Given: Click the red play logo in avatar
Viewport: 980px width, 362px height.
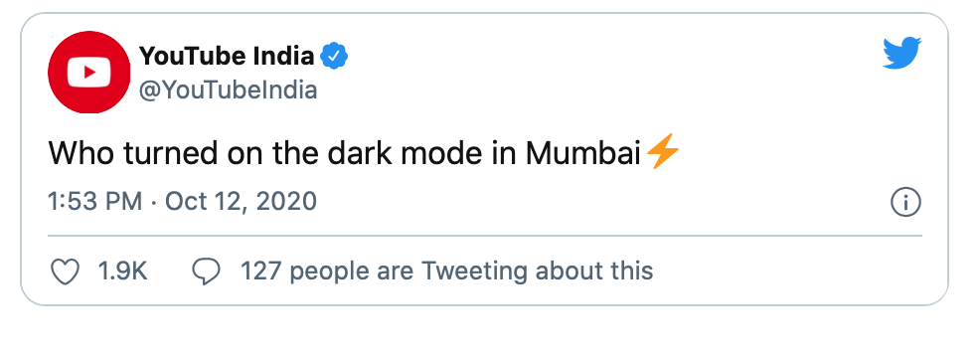Looking at the screenshot, I should coord(89,73).
